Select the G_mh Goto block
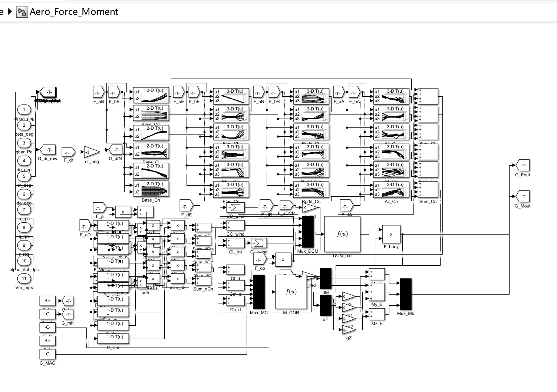 (x=68, y=315)
